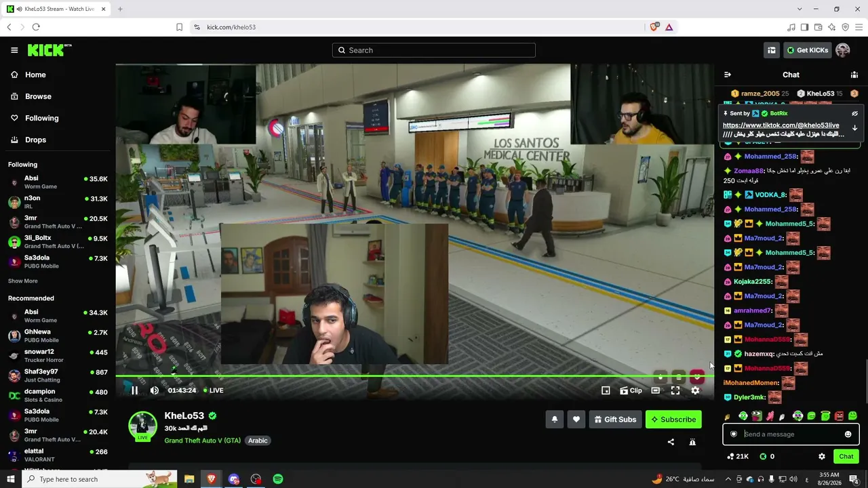Collapse the chat panel with arrow icon
This screenshot has height=488, width=868.
(x=728, y=75)
